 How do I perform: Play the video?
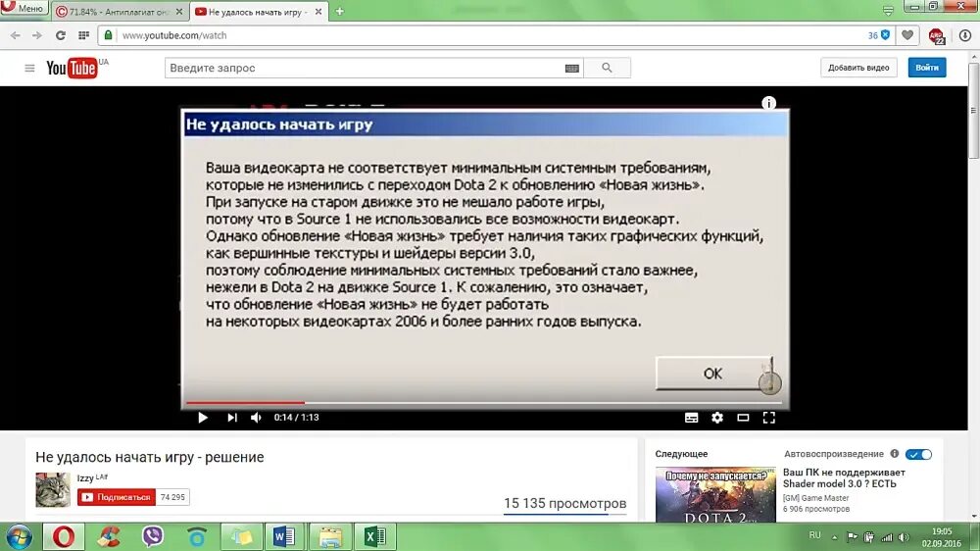[x=203, y=417]
